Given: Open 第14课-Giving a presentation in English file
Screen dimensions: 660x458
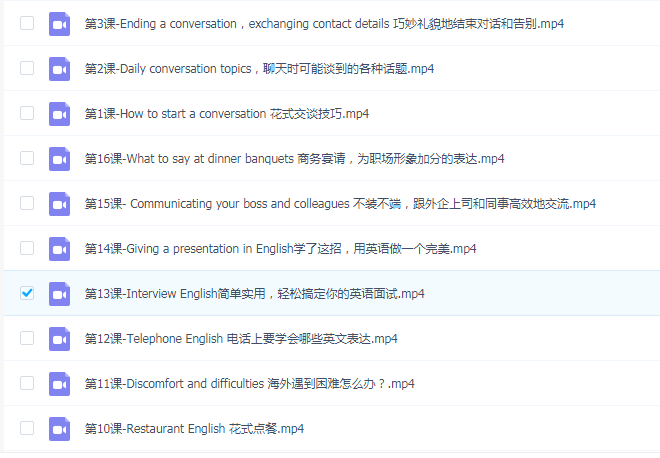Looking at the screenshot, I should [281, 249].
